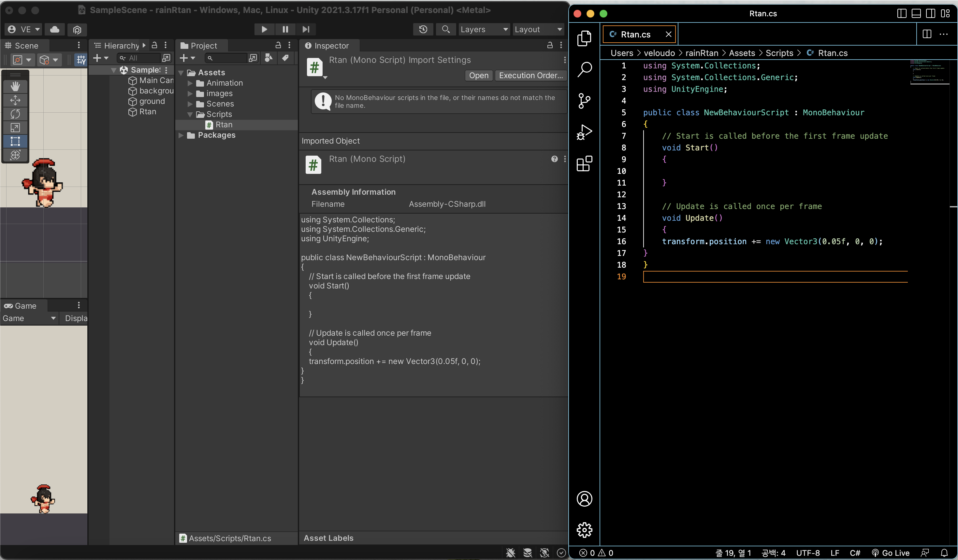
Task: Toggle Inspector panel lock
Action: 550,45
